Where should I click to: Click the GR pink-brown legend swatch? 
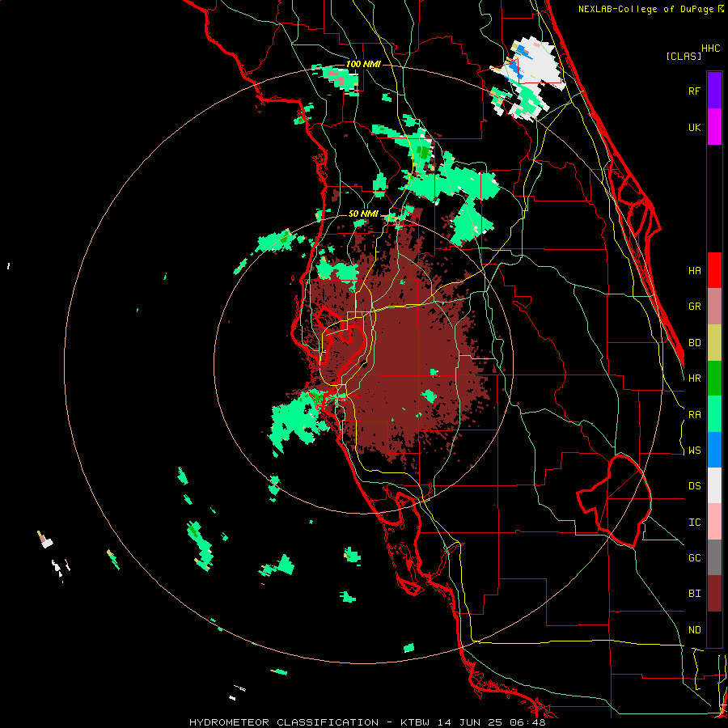coord(714,306)
